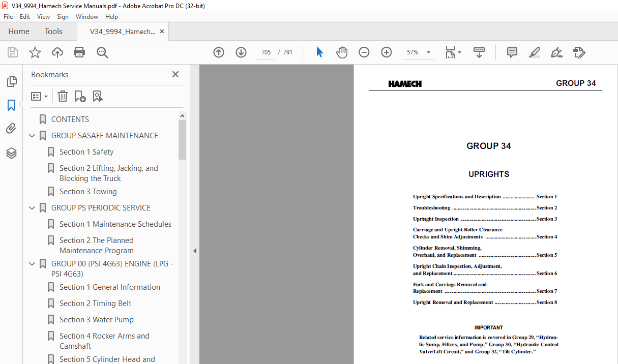Viewport: 618px width, 364px height.
Task: Click the Troubleshooting Section 2 entry on the page
Action: point(485,208)
